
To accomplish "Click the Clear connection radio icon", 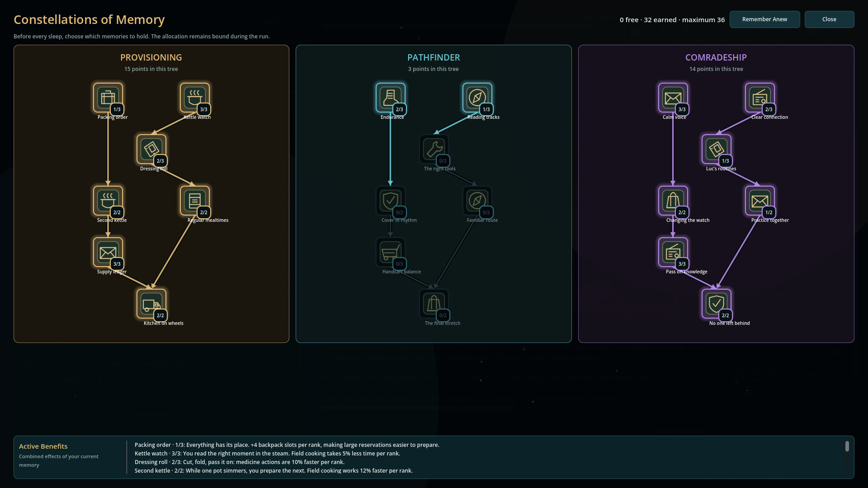I will point(759,97).
